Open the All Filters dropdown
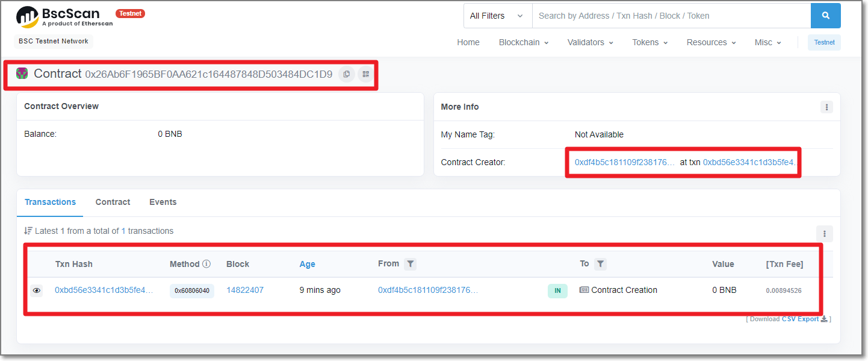This screenshot has width=868, height=361. coord(498,16)
